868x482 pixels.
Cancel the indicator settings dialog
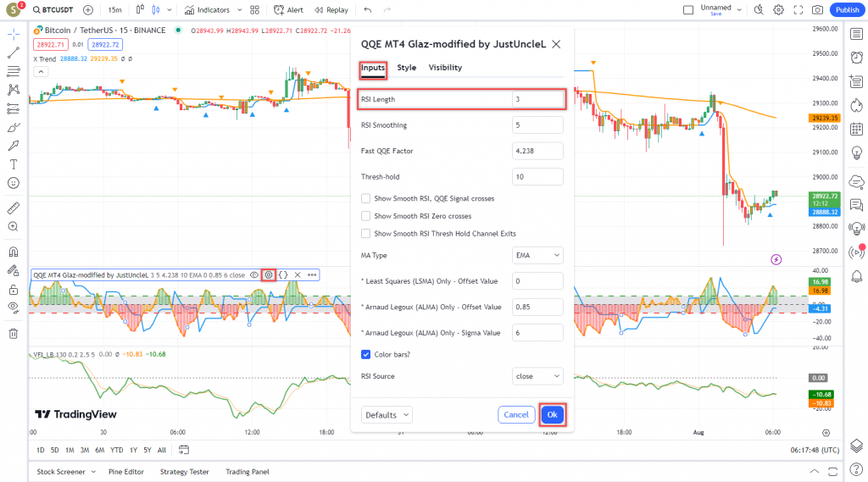516,414
